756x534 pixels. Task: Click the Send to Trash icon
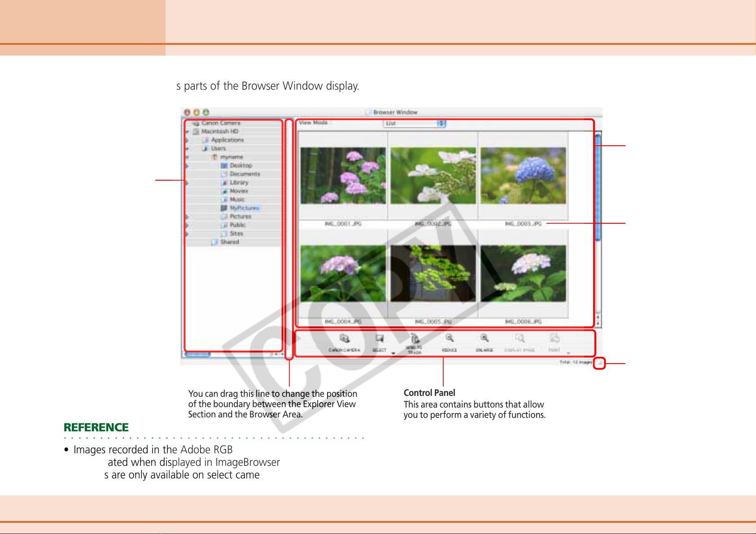point(415,338)
